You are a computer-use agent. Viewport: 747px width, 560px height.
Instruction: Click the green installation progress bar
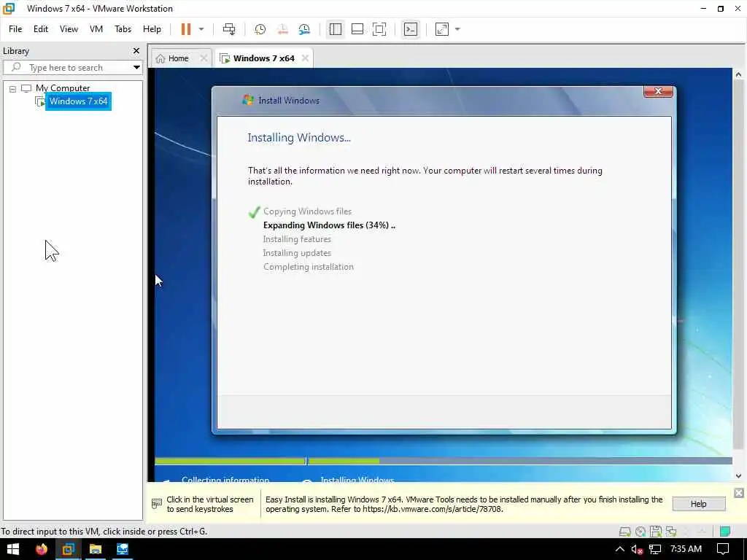267,461
